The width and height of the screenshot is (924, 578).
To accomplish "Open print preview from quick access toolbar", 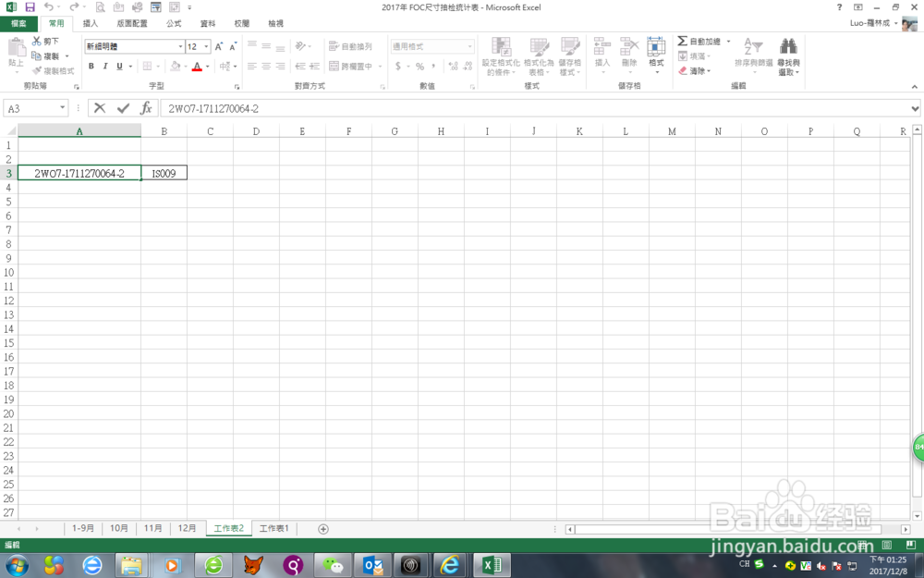I will click(100, 7).
